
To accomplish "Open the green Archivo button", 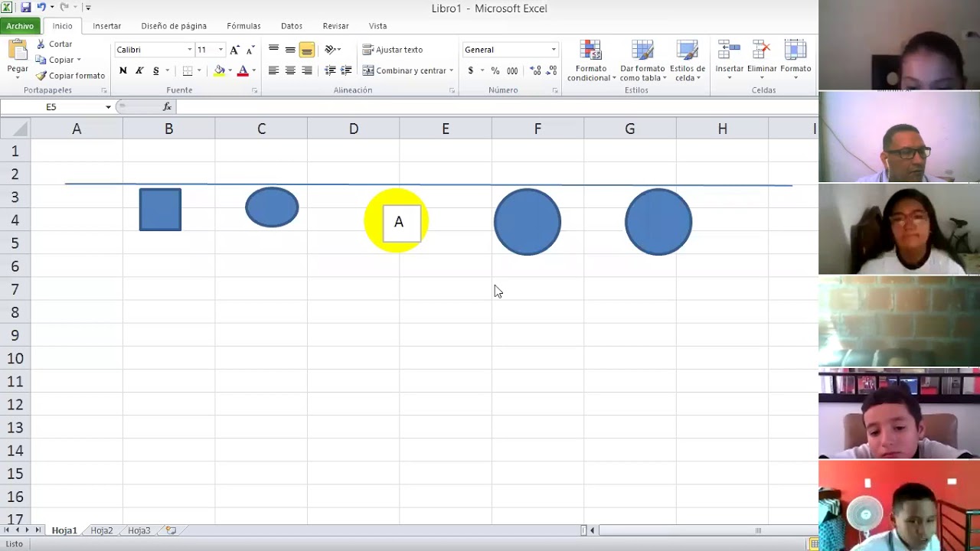I will tap(20, 26).
